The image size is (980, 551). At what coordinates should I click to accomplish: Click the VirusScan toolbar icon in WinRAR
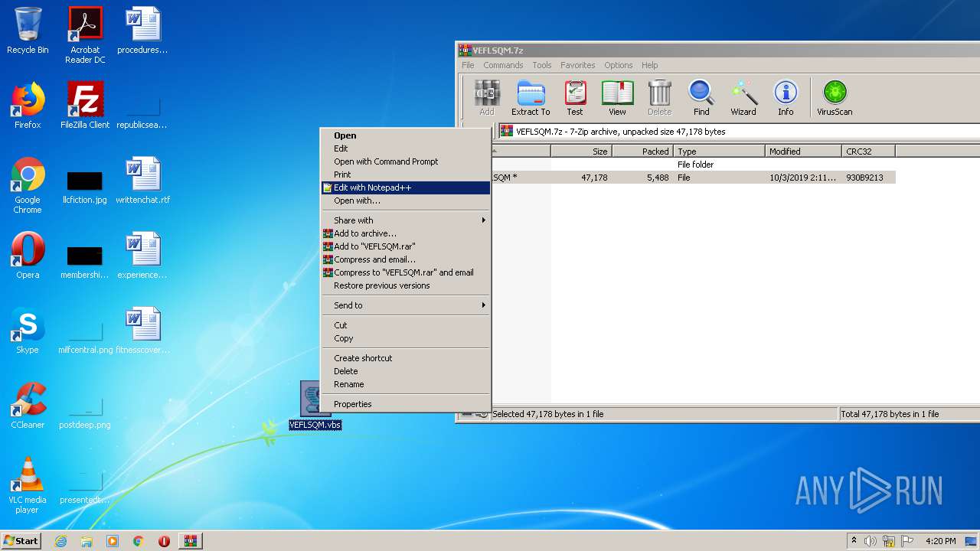tap(835, 98)
